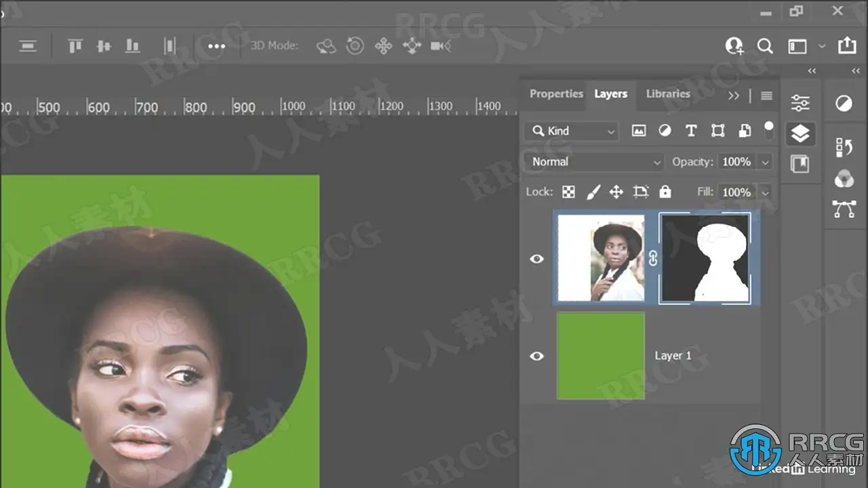Click the Opacity 100% value field
The width and height of the screenshot is (868, 488).
[737, 162]
